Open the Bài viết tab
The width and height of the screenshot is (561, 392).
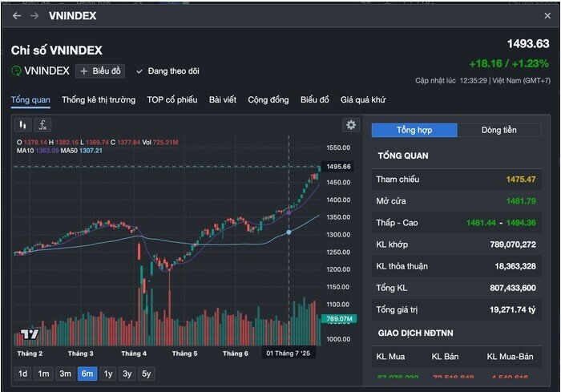[x=223, y=100]
